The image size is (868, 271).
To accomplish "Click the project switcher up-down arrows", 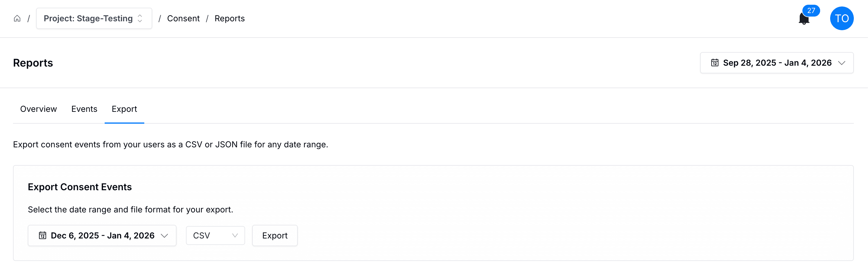I will [140, 19].
